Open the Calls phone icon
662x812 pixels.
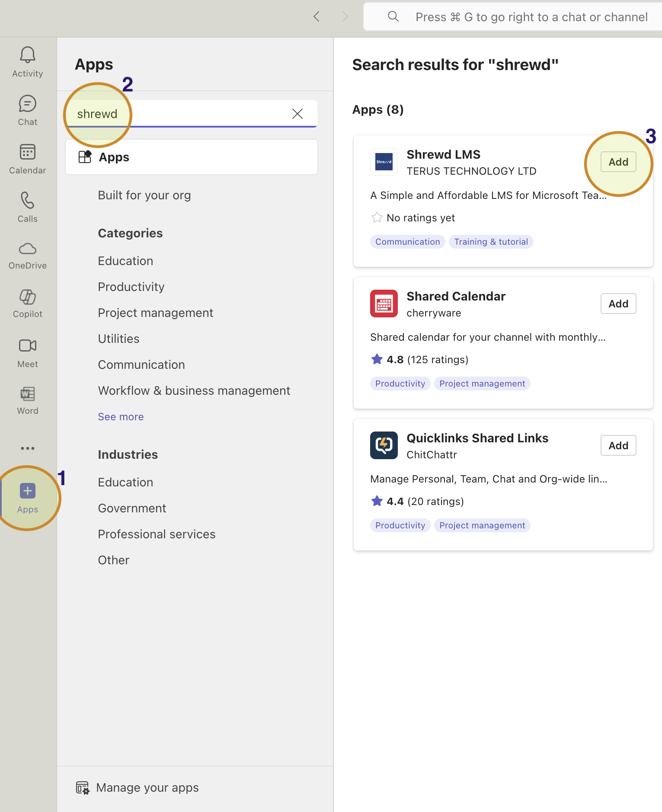28,207
